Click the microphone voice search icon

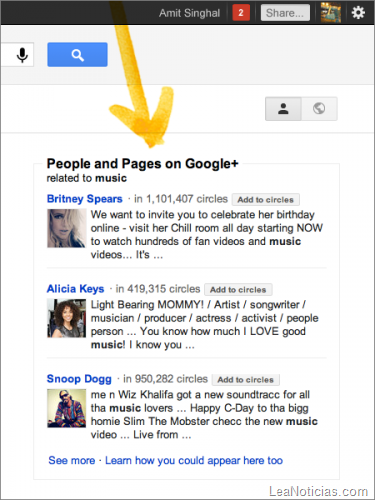(x=22, y=55)
